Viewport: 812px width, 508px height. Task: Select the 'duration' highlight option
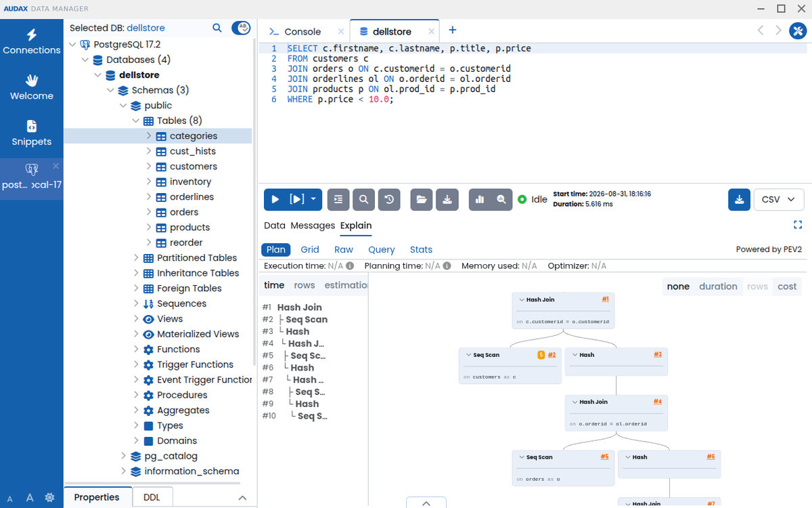718,287
